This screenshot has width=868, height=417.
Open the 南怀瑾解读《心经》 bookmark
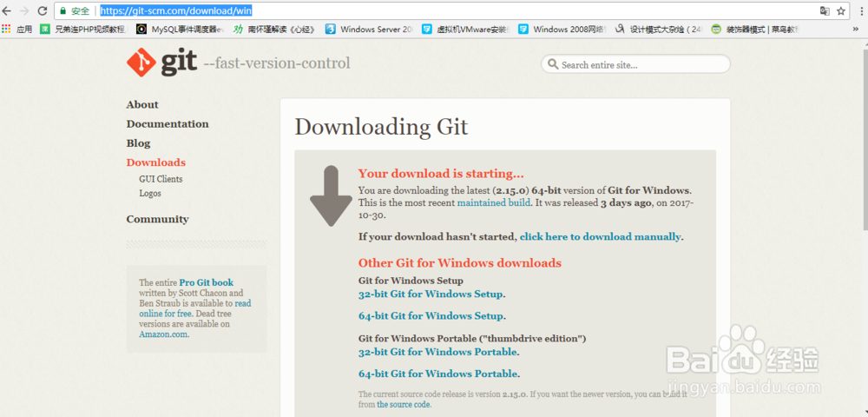coord(274,30)
